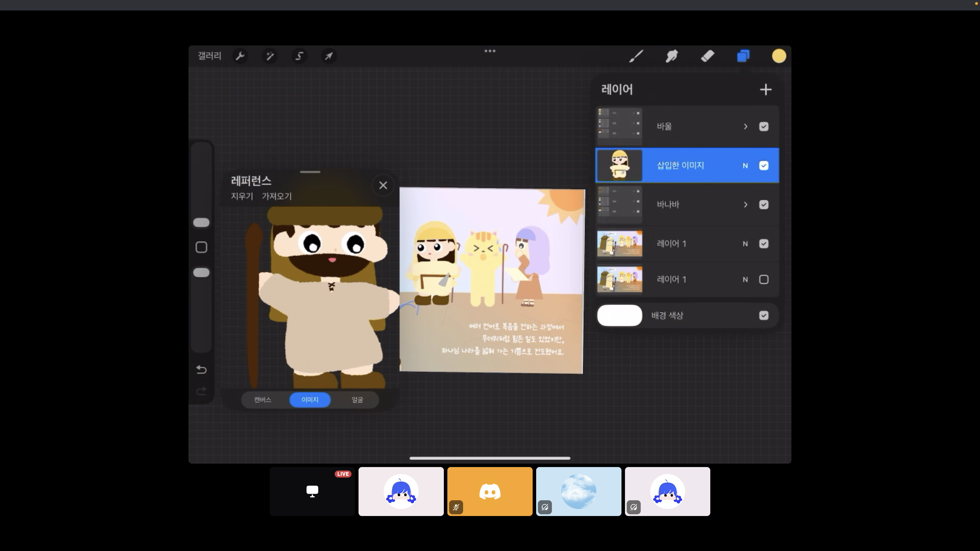Viewport: 980px width, 551px height.
Task: Open the yellow active color swatch
Action: (x=779, y=56)
